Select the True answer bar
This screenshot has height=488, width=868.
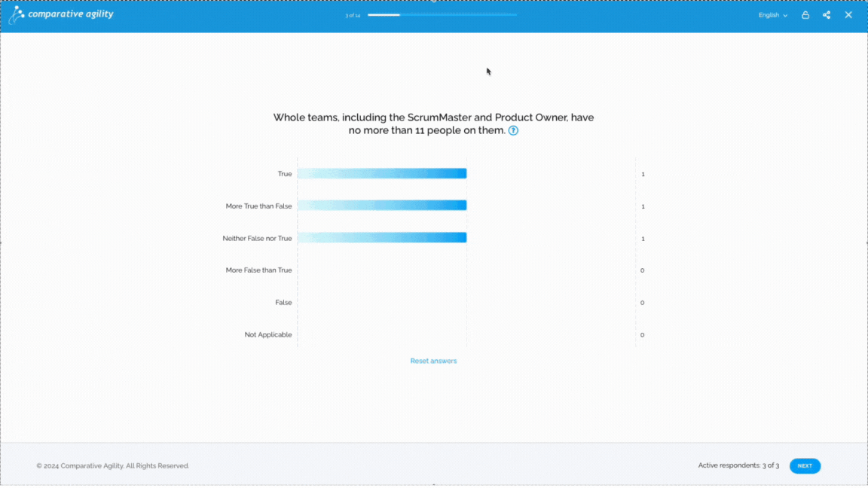tap(382, 174)
